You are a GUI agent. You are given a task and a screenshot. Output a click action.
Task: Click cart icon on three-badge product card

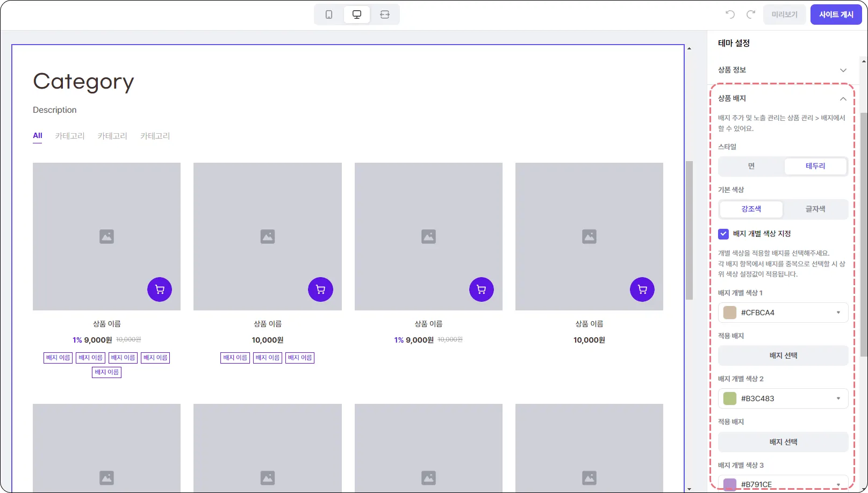point(320,289)
